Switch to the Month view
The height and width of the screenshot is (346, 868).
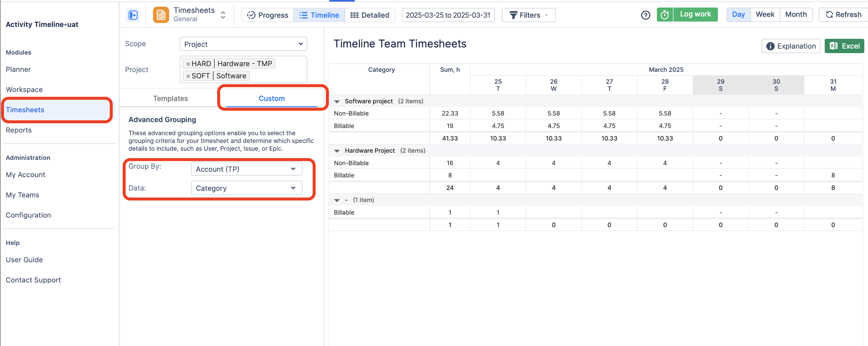(795, 15)
